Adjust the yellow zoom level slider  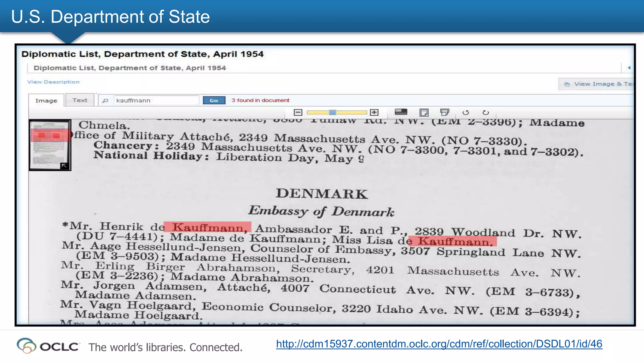tap(336, 112)
